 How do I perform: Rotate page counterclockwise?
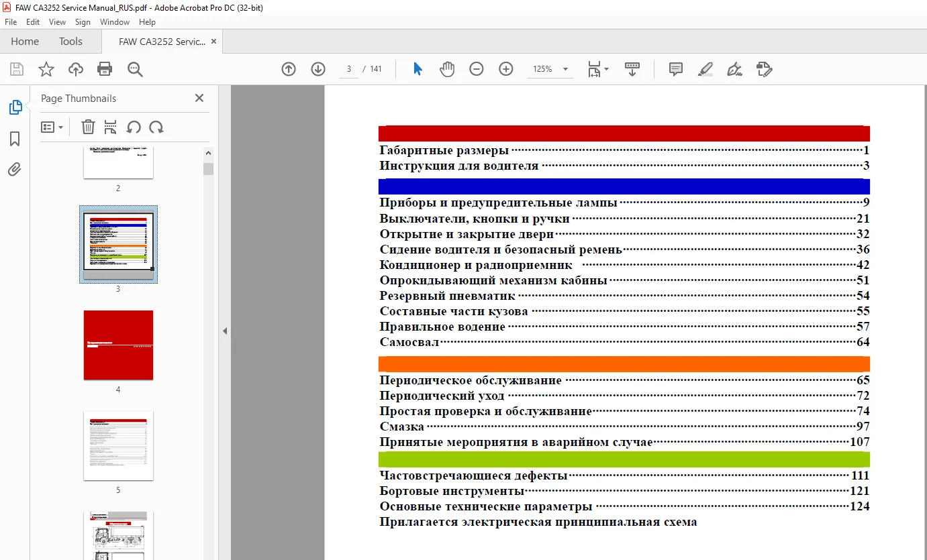[x=134, y=127]
